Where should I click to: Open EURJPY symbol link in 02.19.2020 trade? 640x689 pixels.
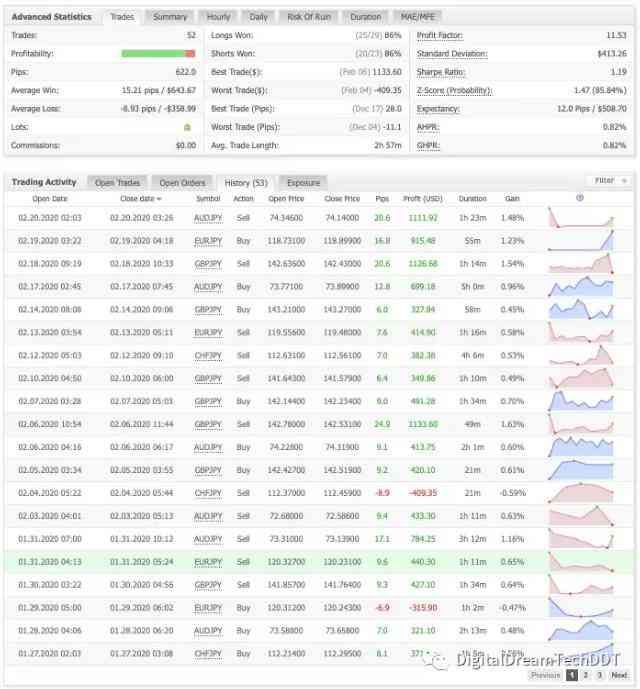(208, 240)
